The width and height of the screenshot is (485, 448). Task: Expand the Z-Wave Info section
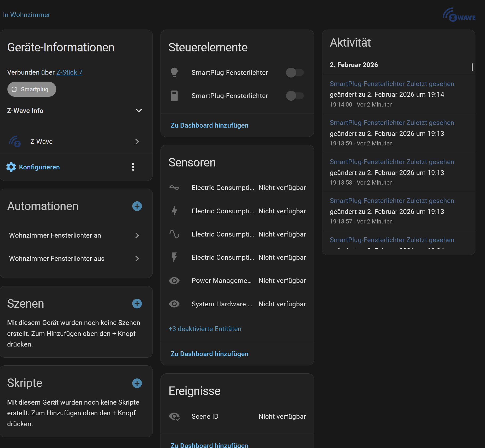click(139, 111)
